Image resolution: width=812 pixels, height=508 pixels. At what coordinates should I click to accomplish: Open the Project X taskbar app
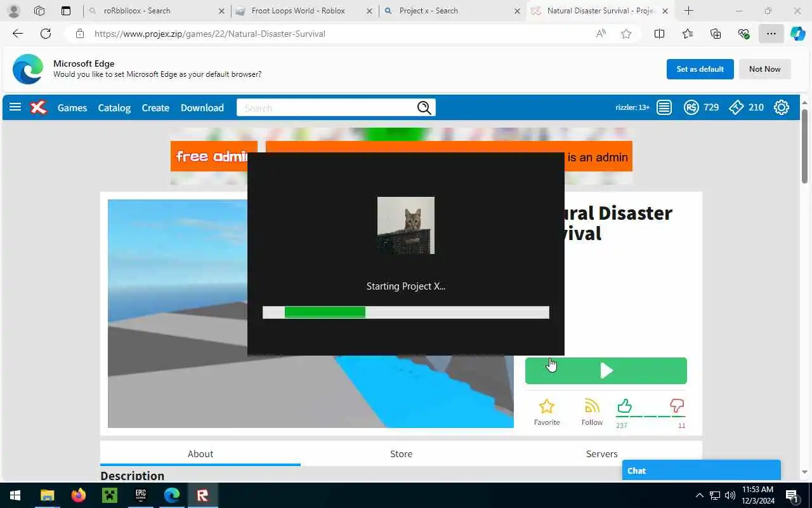pyautogui.click(x=202, y=495)
